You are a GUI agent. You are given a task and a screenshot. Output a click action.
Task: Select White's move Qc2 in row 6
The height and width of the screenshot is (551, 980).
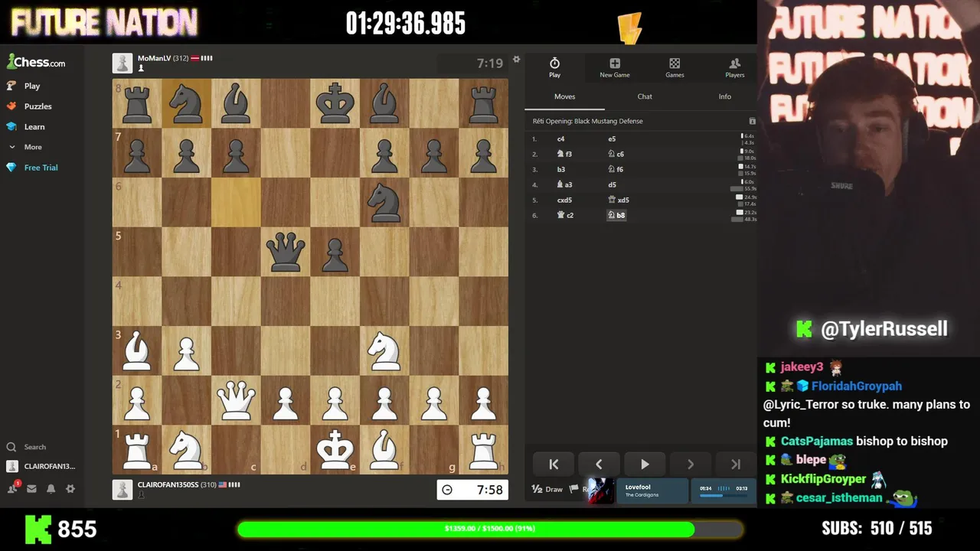pyautogui.click(x=564, y=216)
